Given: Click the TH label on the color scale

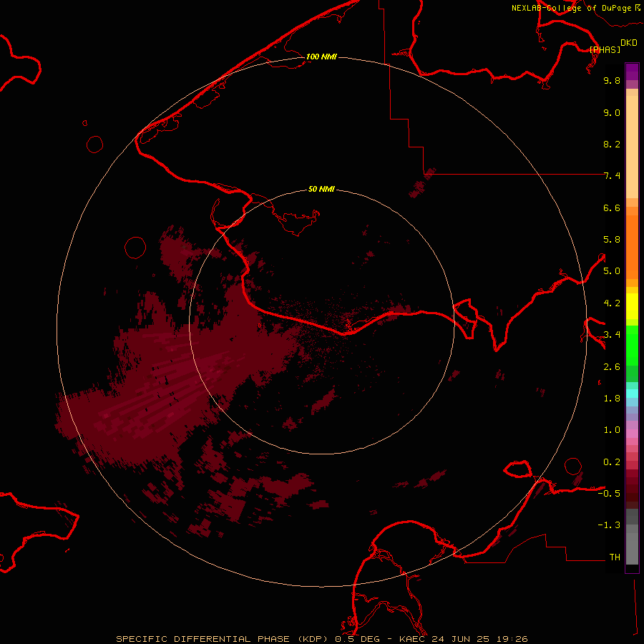Looking at the screenshot, I should point(615,557).
